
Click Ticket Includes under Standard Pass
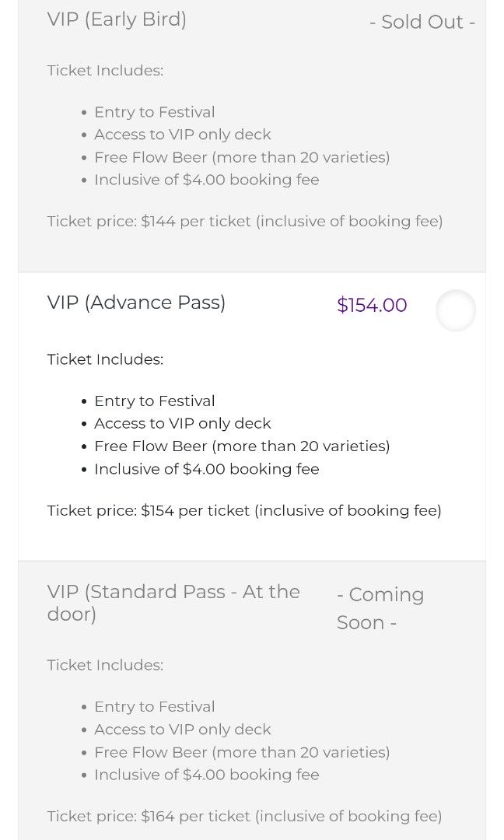coord(104,665)
